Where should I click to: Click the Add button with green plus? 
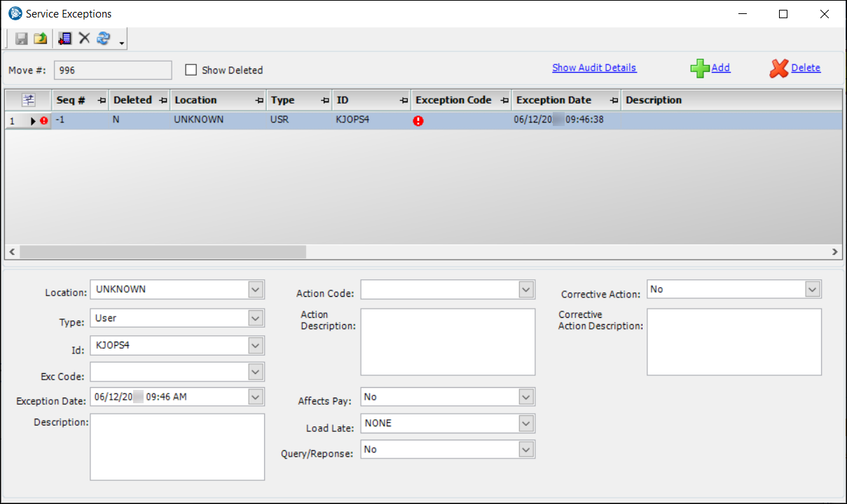(x=710, y=68)
